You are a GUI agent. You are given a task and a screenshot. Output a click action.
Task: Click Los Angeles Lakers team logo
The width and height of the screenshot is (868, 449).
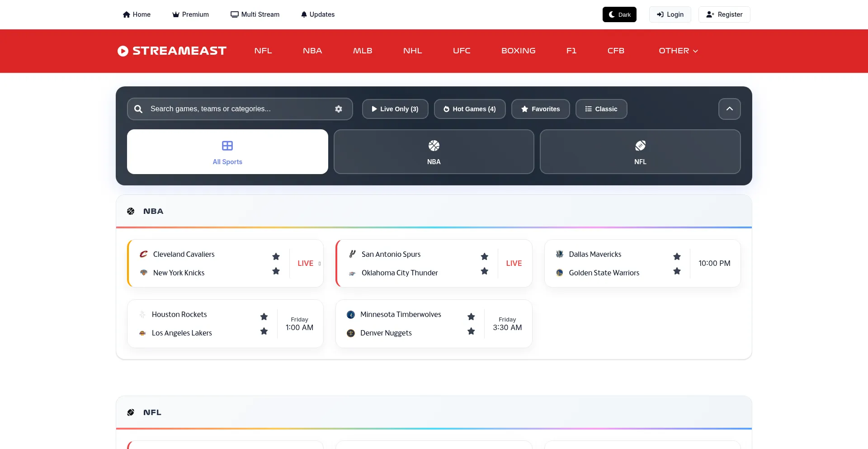point(142,333)
